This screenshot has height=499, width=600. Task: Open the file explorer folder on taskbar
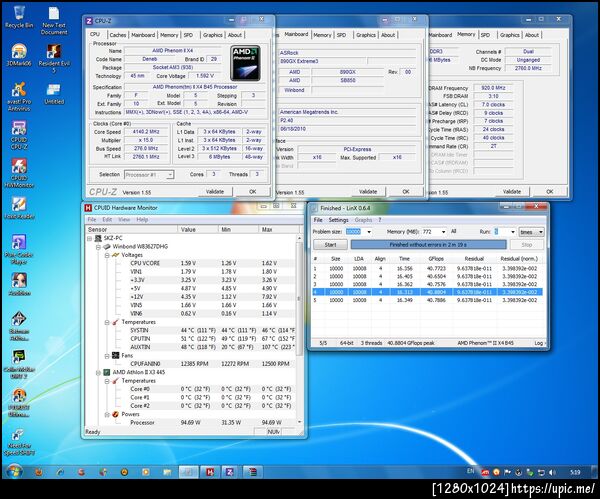pos(167,472)
